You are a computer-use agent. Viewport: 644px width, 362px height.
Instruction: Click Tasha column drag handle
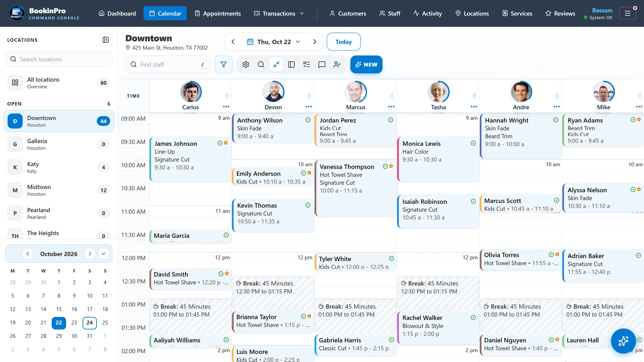click(x=474, y=96)
